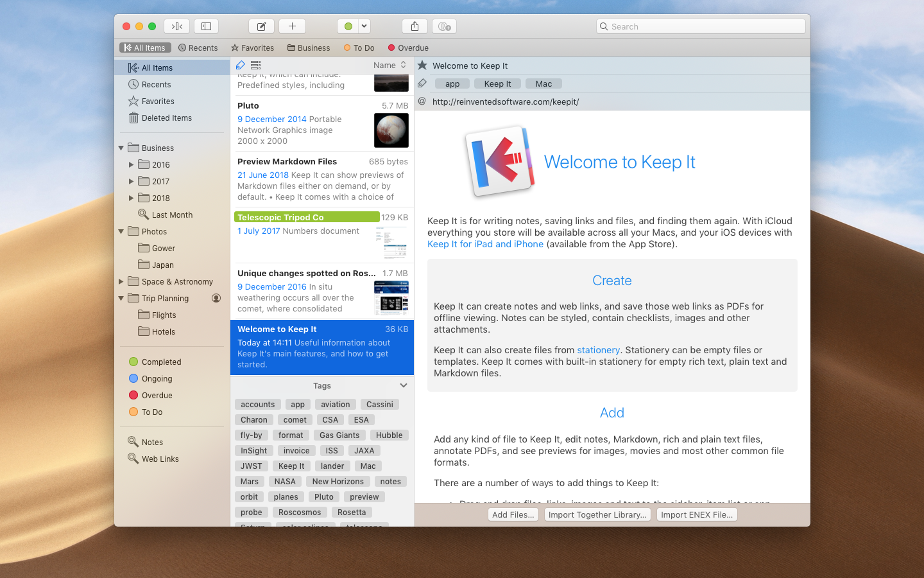The image size is (924, 578).
Task: Select the Favorites bar tab
Action: click(253, 48)
